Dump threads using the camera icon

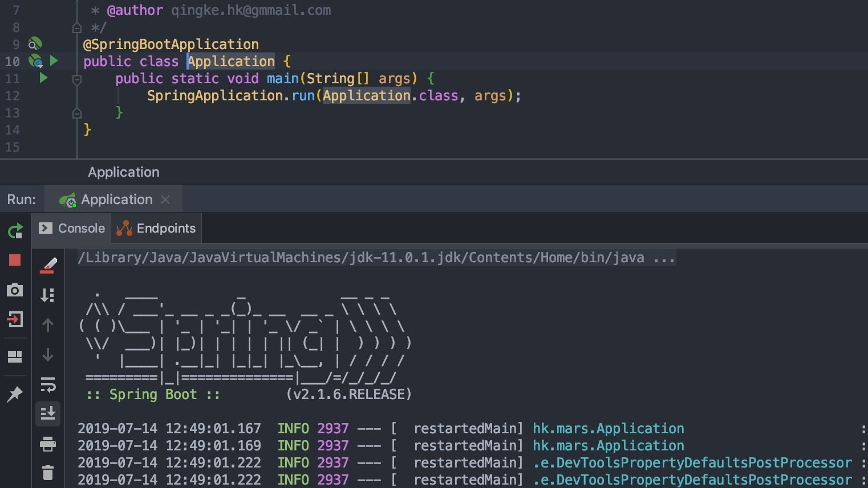tap(15, 290)
